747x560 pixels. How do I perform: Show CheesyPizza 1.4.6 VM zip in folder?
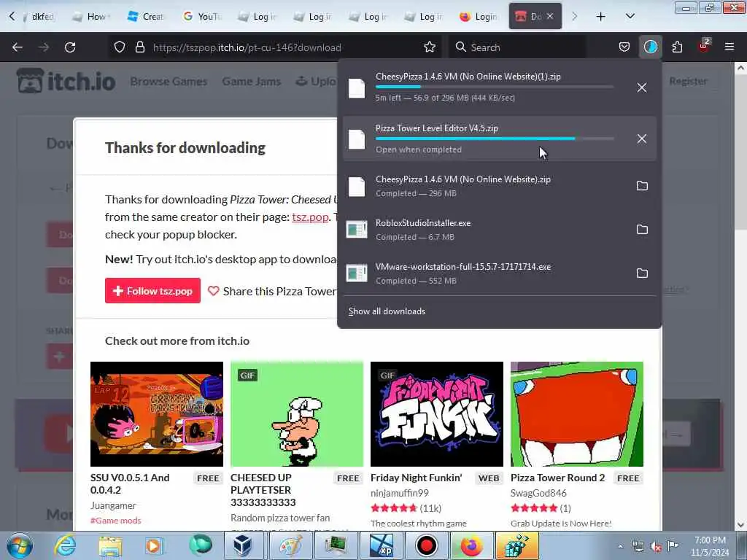click(x=642, y=186)
